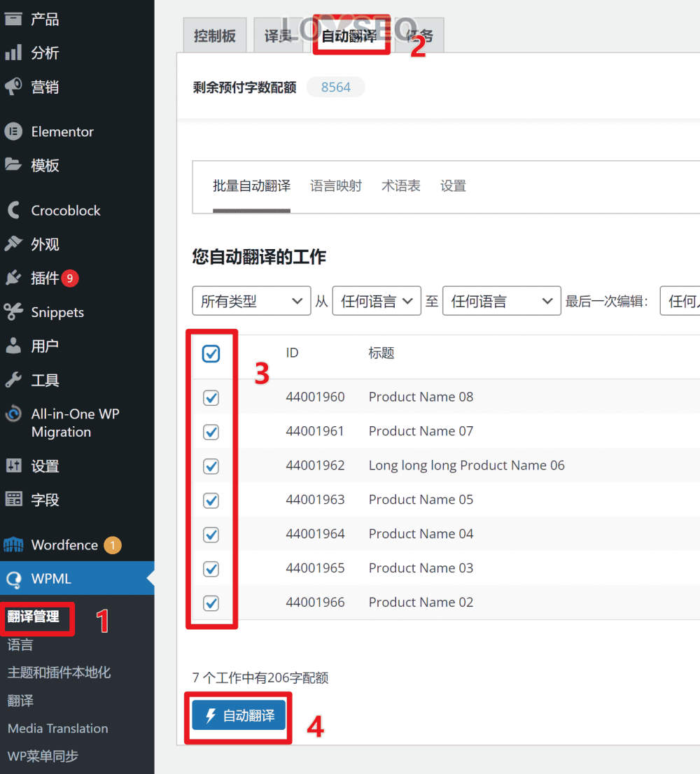
Task: Open 主题和插件本地化 submenu link
Action: click(x=59, y=673)
